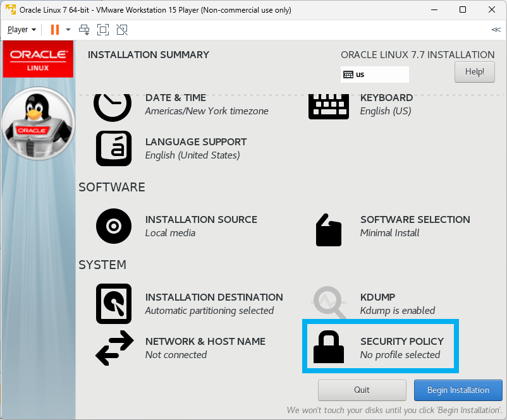Open Security Policy padlock icon
507x420 pixels.
coord(329,347)
